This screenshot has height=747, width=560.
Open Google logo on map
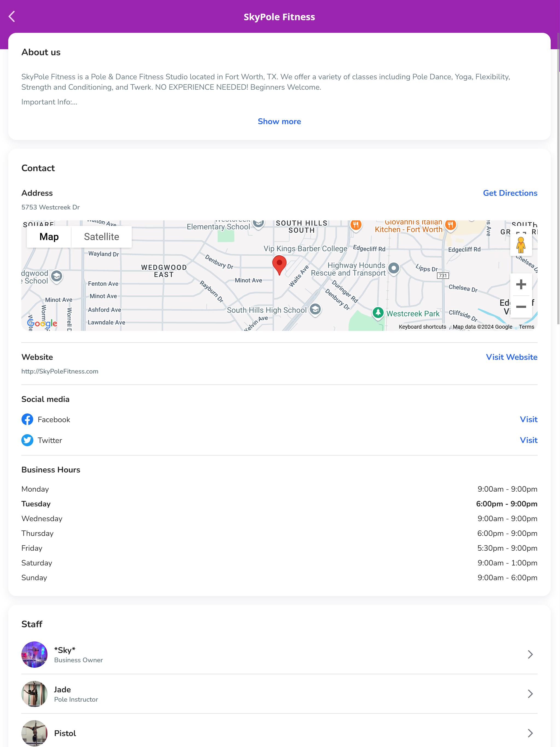click(42, 323)
